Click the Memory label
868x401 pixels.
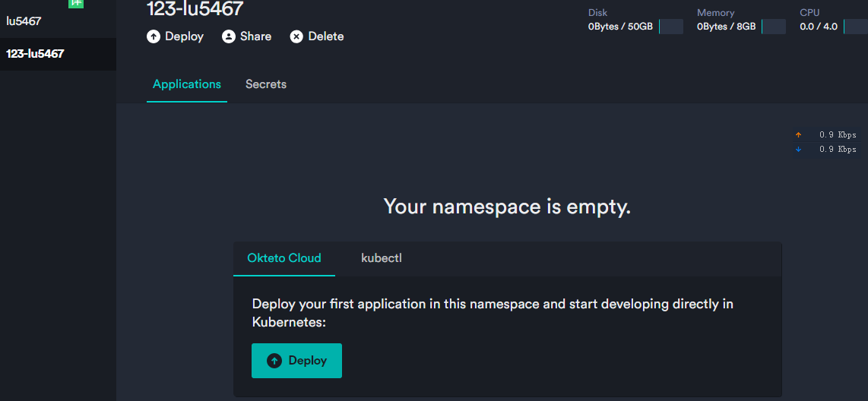[x=716, y=12]
